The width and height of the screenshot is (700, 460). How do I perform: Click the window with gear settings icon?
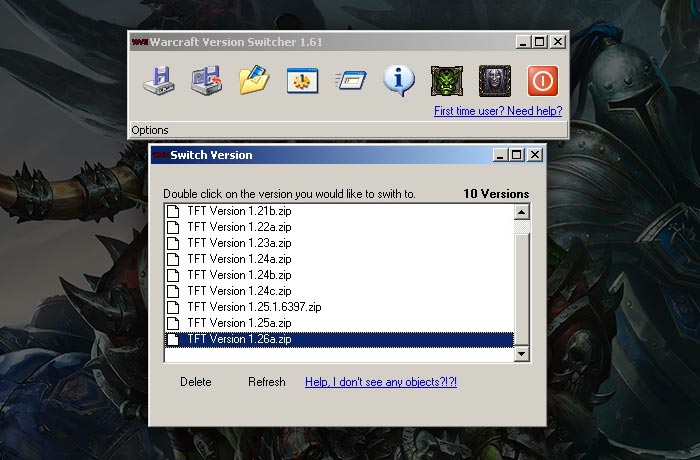302,80
